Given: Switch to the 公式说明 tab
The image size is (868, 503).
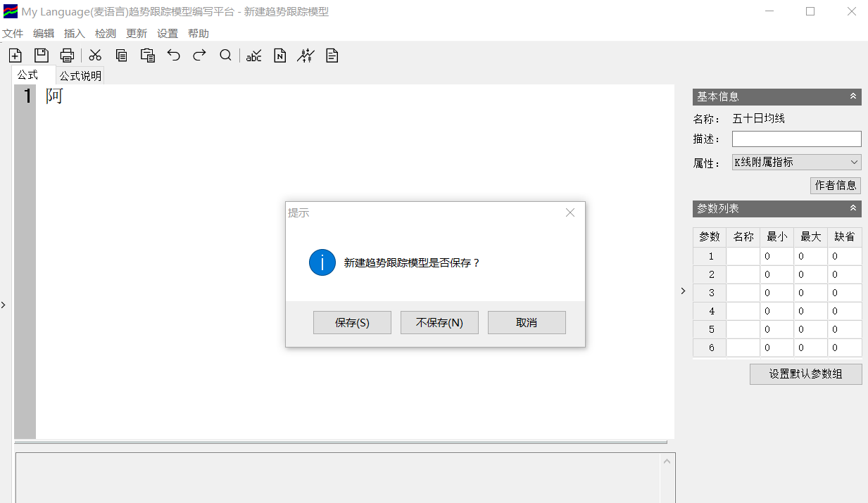Looking at the screenshot, I should click(80, 76).
